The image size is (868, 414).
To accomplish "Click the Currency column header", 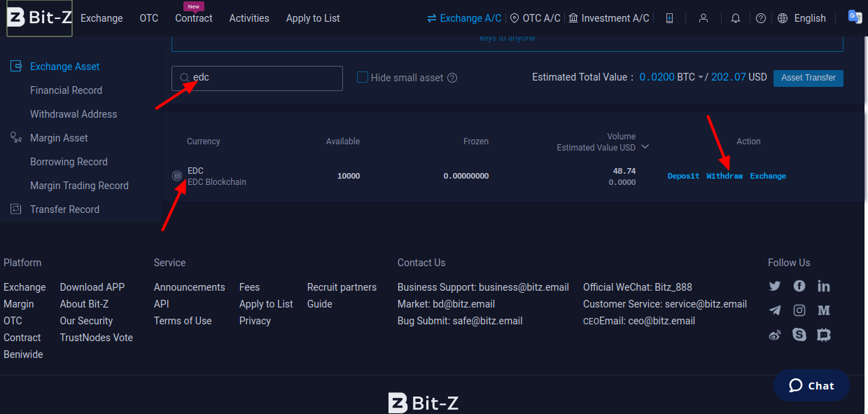I will (204, 142).
